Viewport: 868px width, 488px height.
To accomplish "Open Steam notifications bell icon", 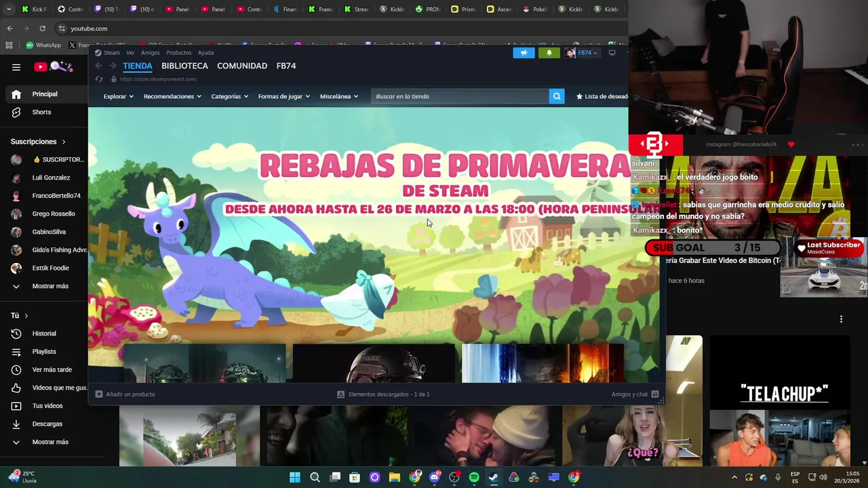I will [549, 53].
